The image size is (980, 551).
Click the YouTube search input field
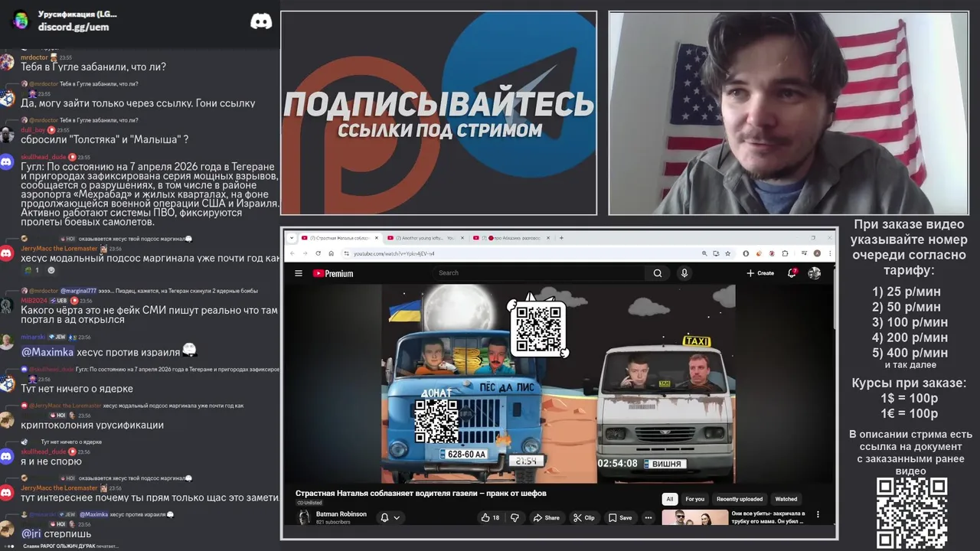click(540, 273)
